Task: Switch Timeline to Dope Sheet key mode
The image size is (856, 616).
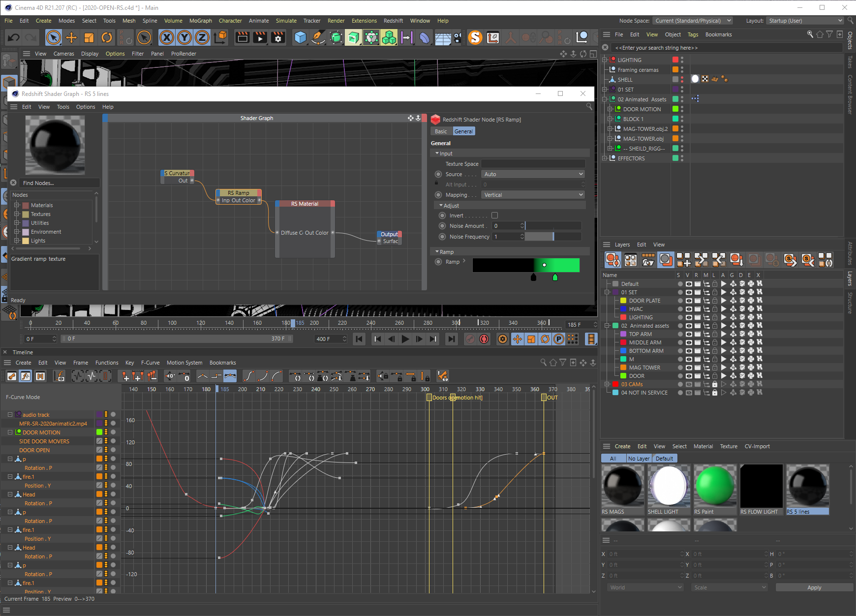Action: [12, 376]
